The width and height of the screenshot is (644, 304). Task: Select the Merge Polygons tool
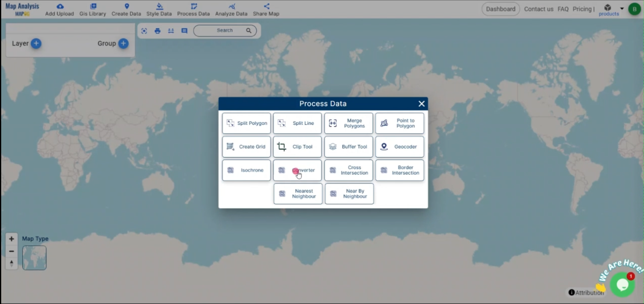tap(349, 123)
